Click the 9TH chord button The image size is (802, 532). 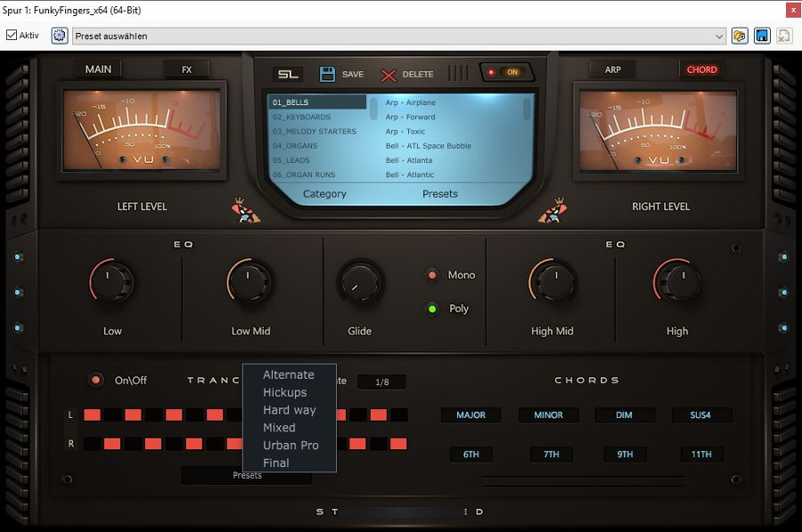click(x=625, y=454)
